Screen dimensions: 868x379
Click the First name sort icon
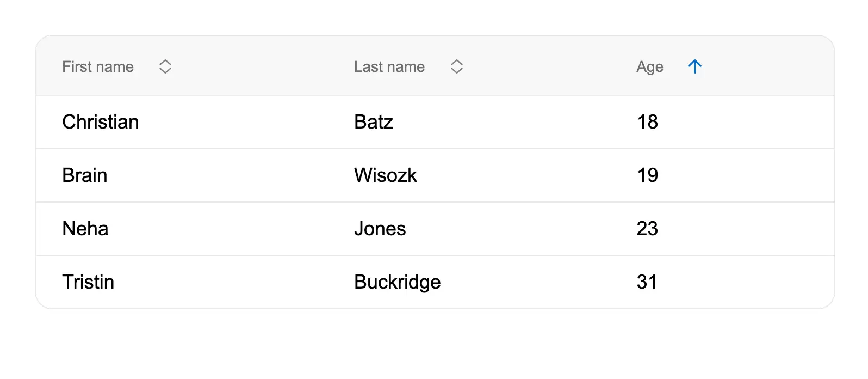[x=165, y=66]
